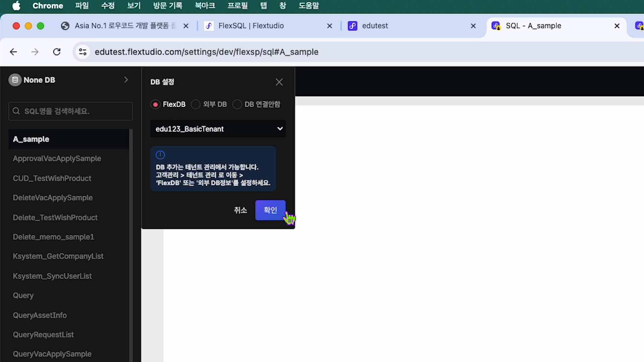Select QueryVacApplySample in the list
The image size is (644, 362).
68,354
